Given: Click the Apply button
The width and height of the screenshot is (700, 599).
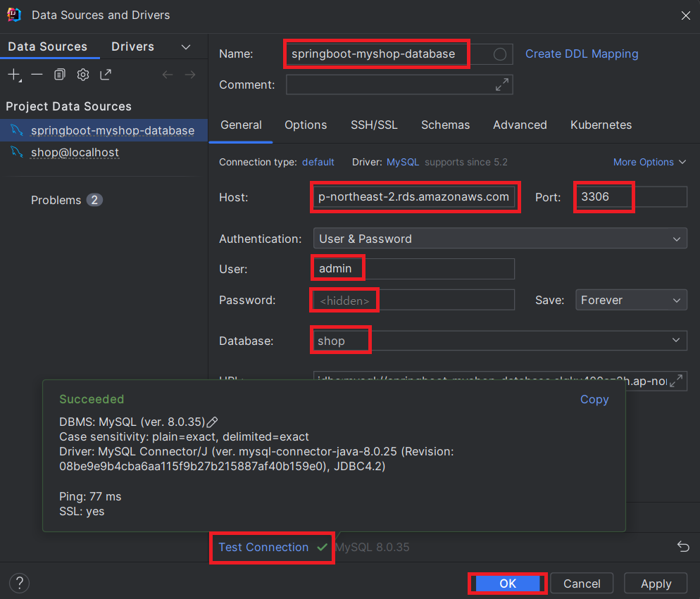Looking at the screenshot, I should tap(656, 584).
